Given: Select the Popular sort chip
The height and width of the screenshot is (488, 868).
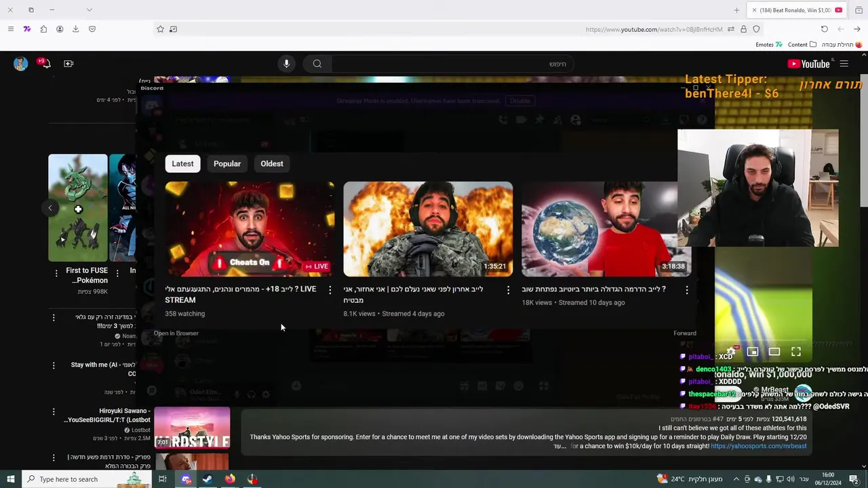Looking at the screenshot, I should tap(227, 163).
